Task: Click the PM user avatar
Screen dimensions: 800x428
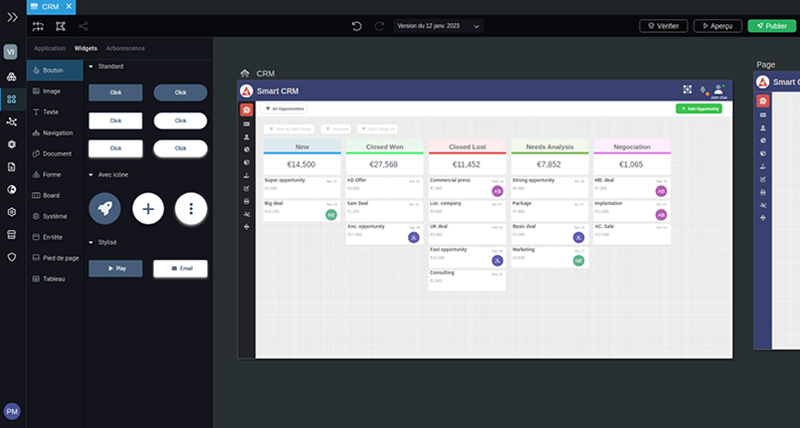Action: [x=12, y=411]
